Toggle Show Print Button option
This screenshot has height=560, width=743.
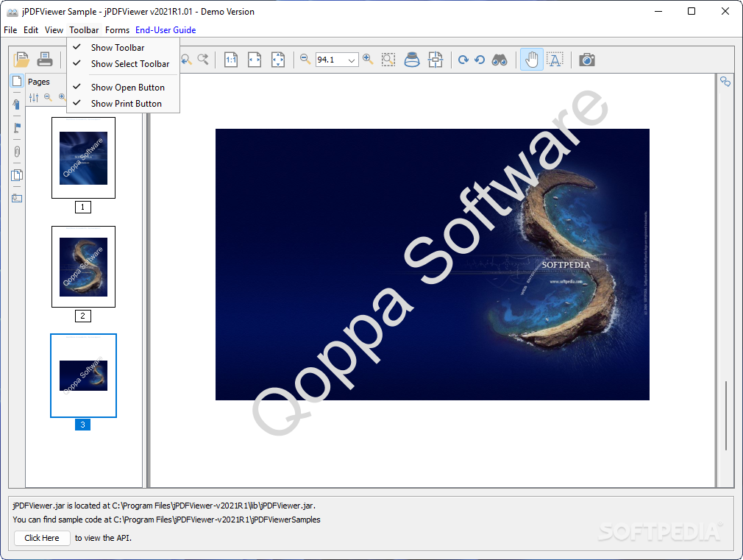coord(123,103)
